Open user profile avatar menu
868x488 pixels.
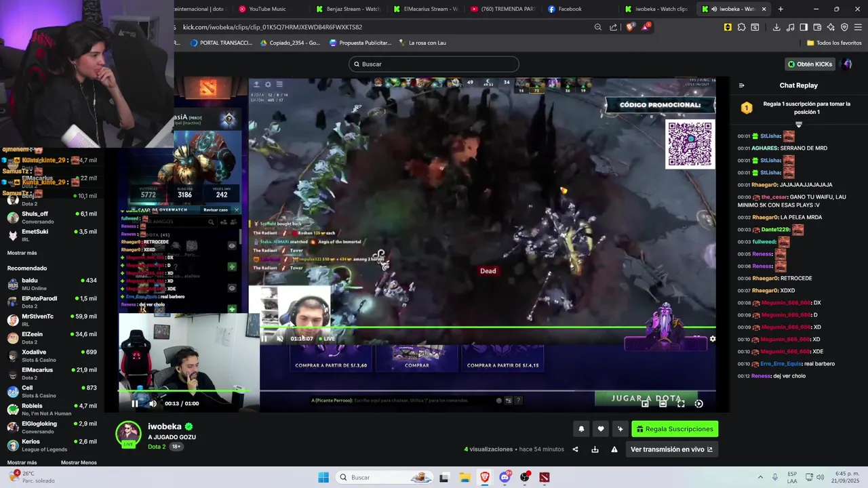(x=846, y=64)
